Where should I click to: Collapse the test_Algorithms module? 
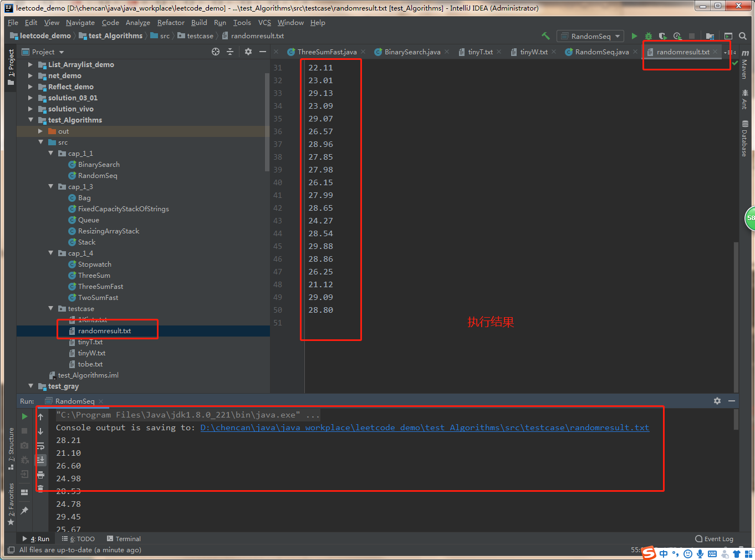tap(30, 120)
